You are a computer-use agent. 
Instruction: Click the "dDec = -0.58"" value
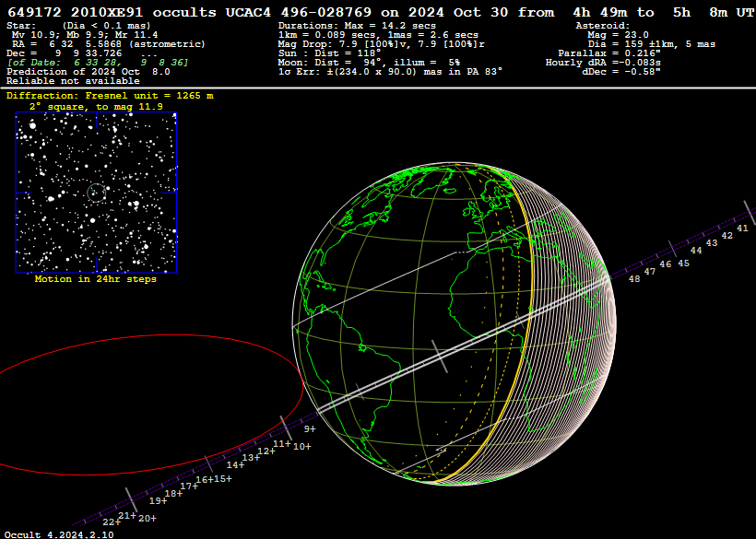(x=621, y=71)
